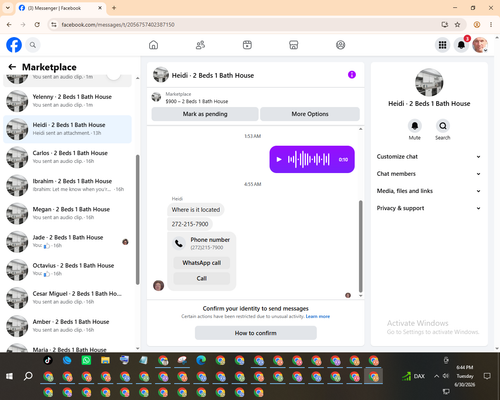
Task: Go to the Home feed icon
Action: 153,45
